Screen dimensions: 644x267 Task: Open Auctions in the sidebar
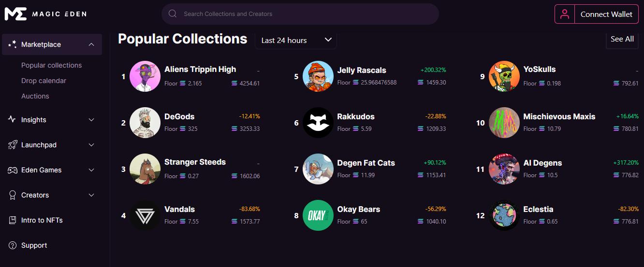click(x=35, y=96)
